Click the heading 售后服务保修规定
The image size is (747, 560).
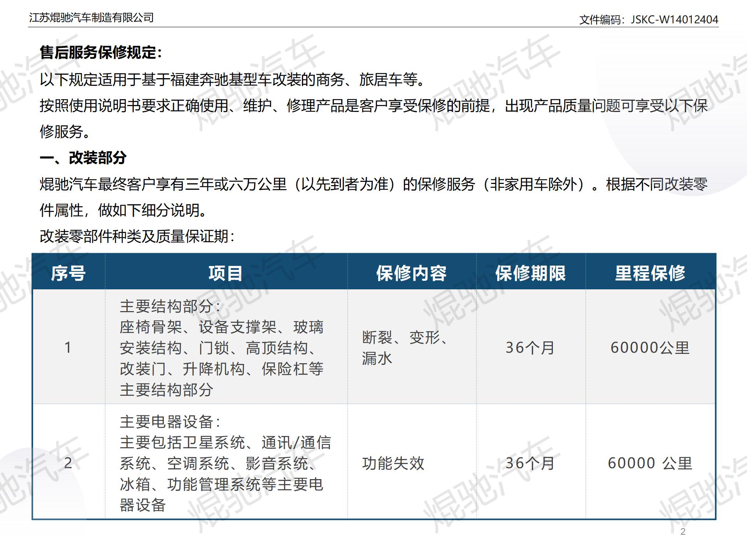click(101, 52)
